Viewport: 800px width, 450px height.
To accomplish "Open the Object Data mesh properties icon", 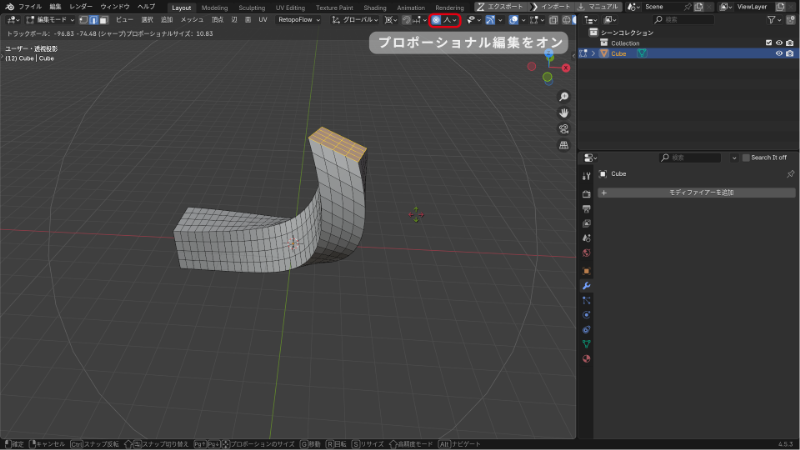I will (586, 343).
